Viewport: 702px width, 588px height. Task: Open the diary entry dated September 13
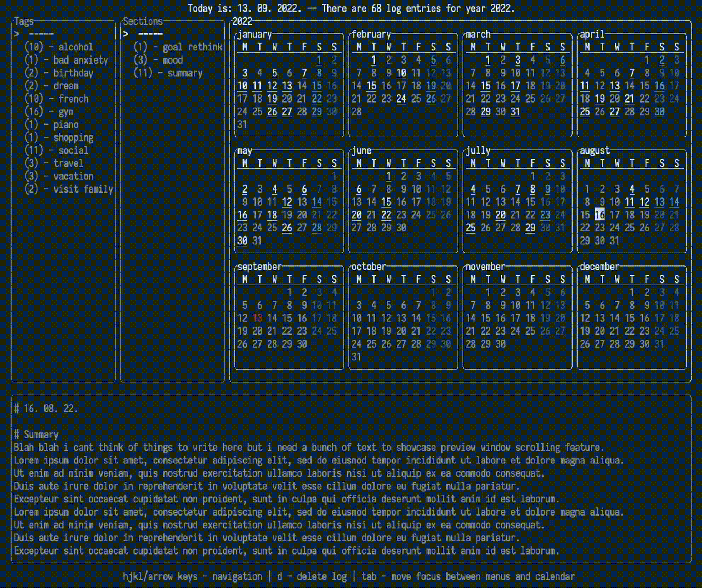point(257,318)
